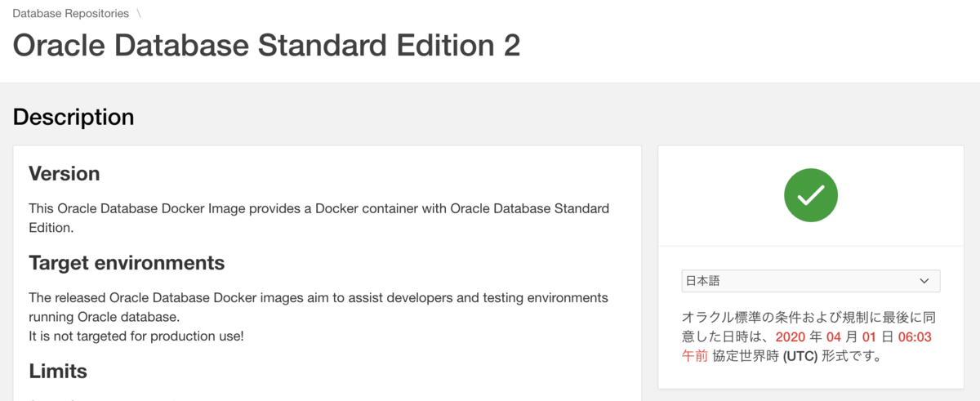Image resolution: width=980 pixels, height=401 pixels.
Task: Click the Docker Image version paragraph
Action: 318,218
